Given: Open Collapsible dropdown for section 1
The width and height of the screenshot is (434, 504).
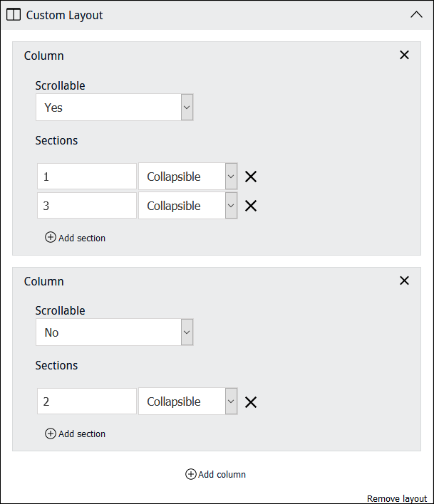Looking at the screenshot, I should (188, 177).
